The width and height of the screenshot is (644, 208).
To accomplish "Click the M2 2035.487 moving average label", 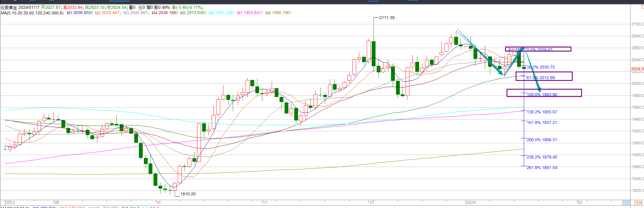I will pos(108,13).
